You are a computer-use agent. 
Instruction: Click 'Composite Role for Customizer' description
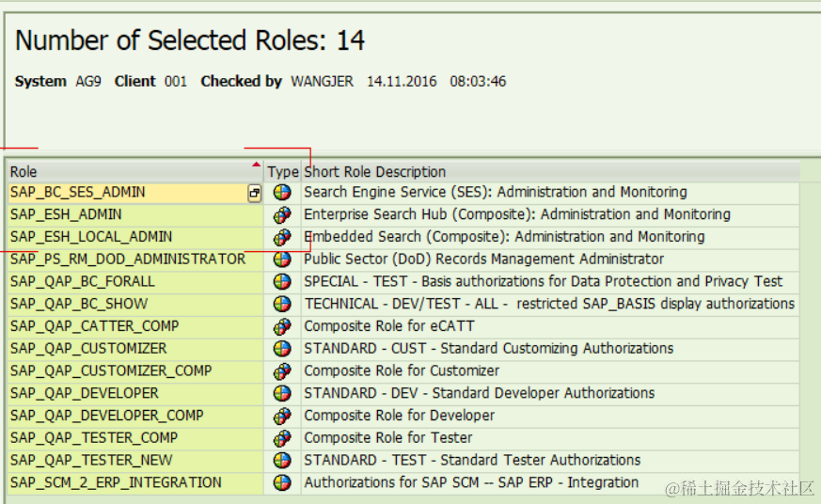point(402,371)
